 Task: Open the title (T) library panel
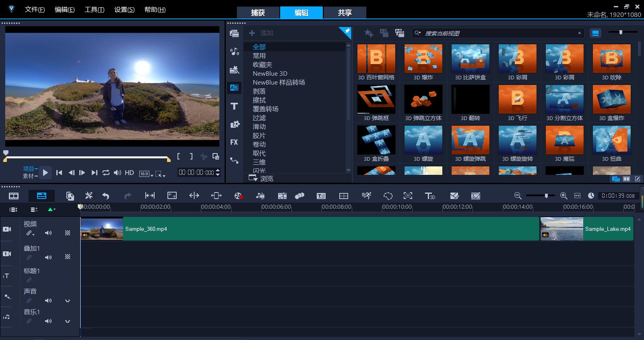click(x=234, y=106)
